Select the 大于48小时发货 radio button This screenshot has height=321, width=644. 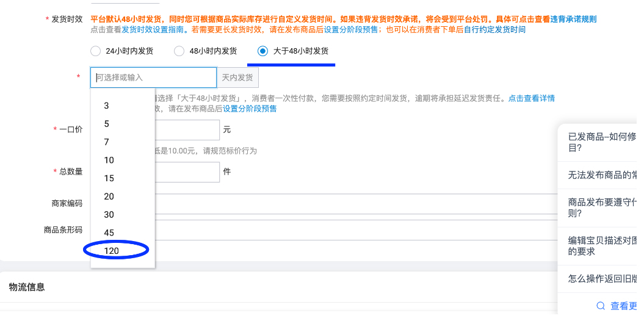[x=262, y=51]
